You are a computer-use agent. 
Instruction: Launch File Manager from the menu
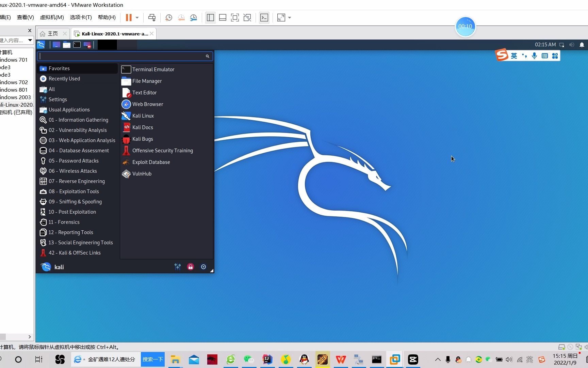pyautogui.click(x=166, y=81)
